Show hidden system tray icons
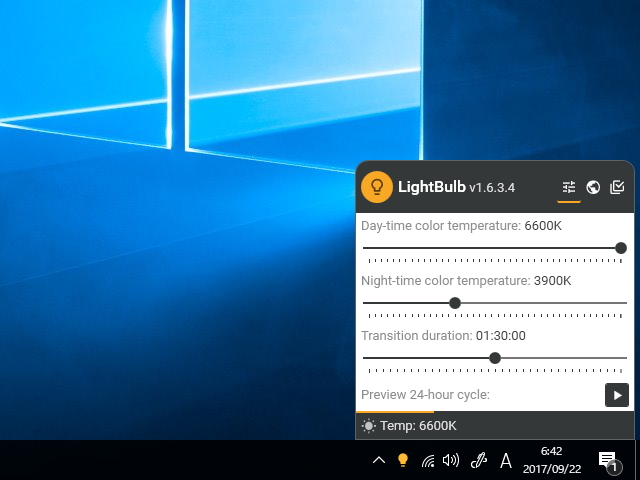 click(379, 460)
